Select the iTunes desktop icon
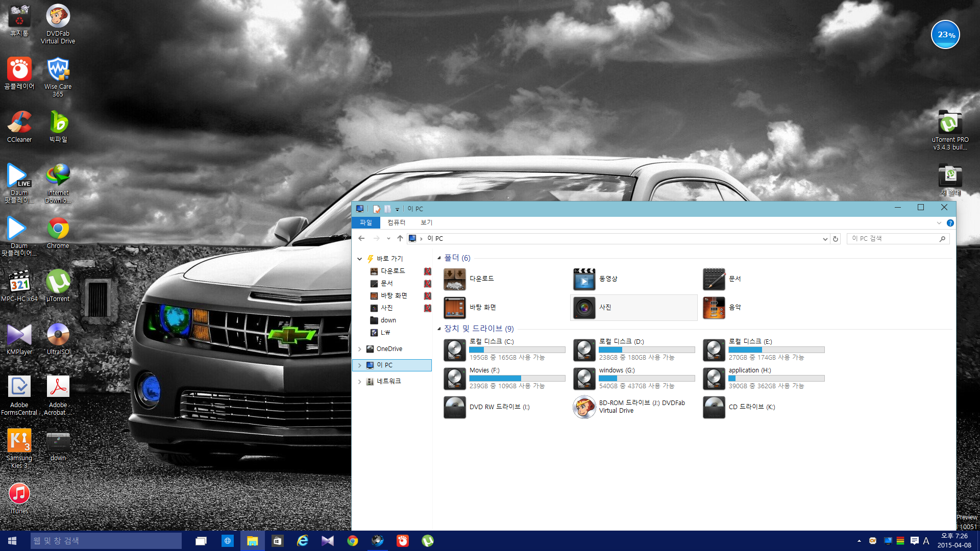980x551 pixels. pyautogui.click(x=19, y=498)
